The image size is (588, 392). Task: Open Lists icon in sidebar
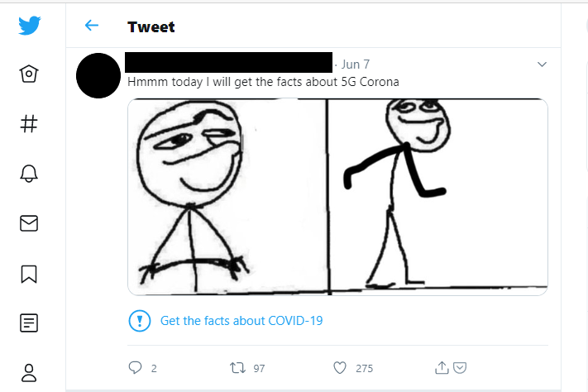click(29, 323)
